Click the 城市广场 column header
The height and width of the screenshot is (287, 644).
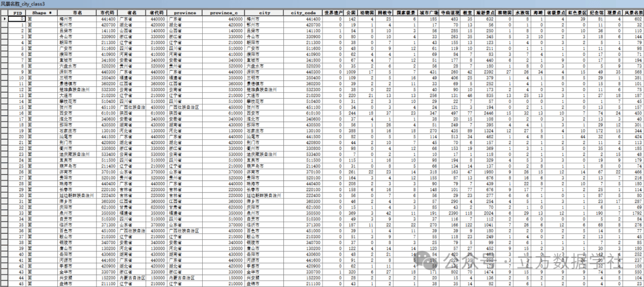click(428, 13)
